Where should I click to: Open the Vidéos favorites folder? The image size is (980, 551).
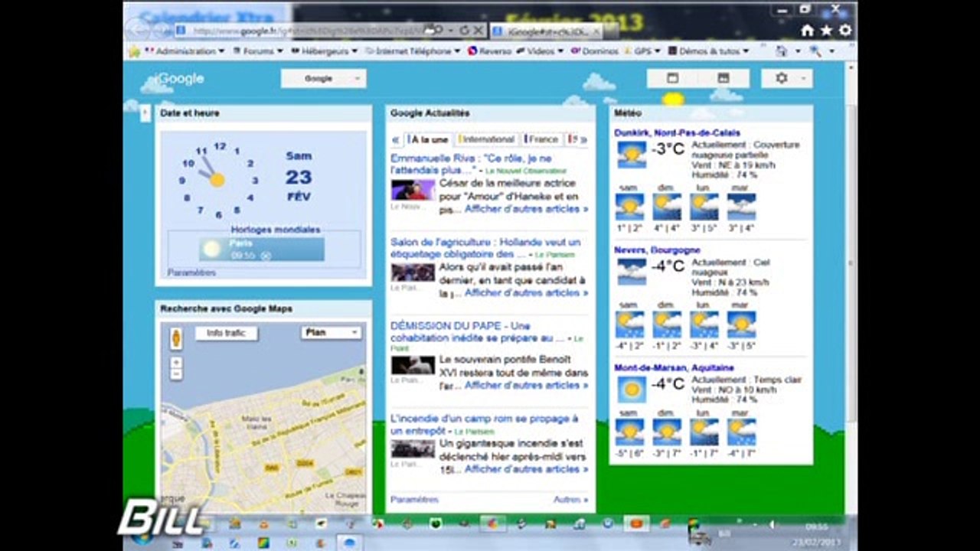[x=541, y=51]
